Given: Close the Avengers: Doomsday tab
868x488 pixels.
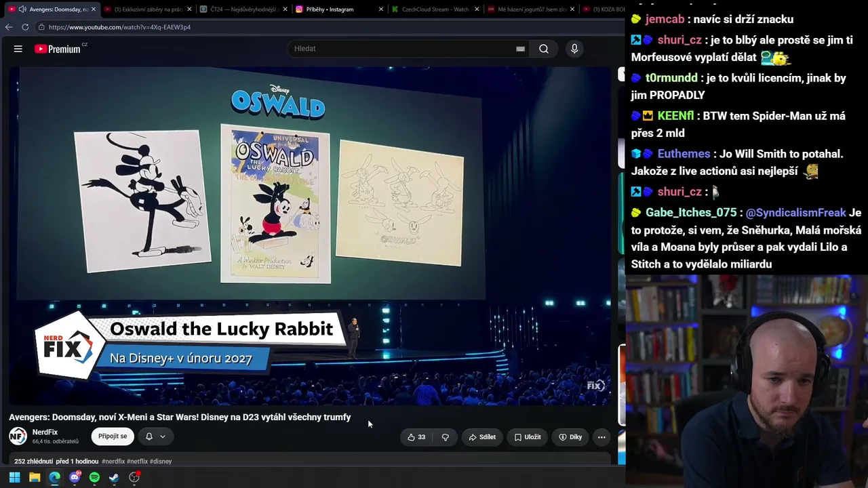Looking at the screenshot, I should tap(94, 9).
